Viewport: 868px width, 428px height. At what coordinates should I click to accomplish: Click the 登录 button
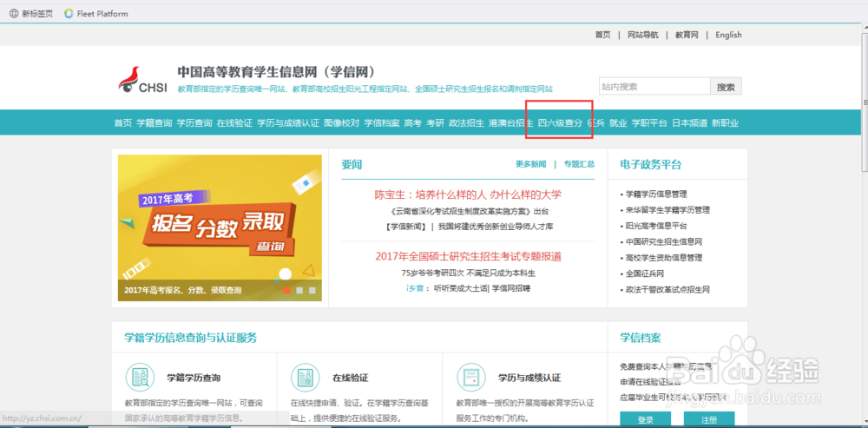(x=645, y=419)
